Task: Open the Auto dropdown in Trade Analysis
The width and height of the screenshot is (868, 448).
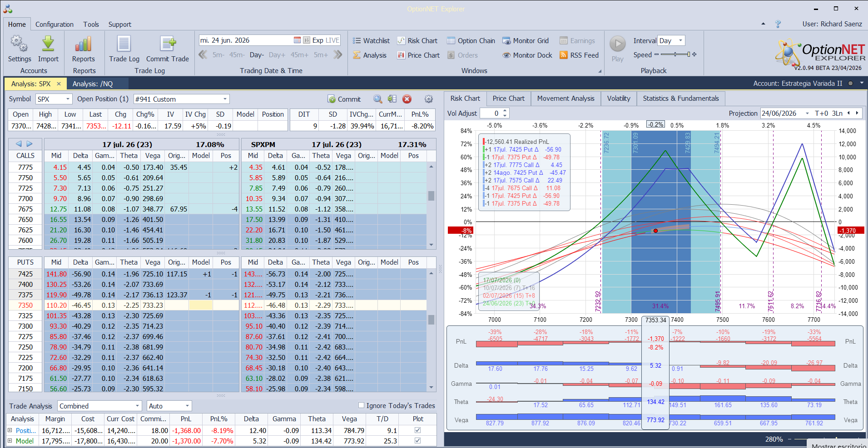Action: coord(187,406)
